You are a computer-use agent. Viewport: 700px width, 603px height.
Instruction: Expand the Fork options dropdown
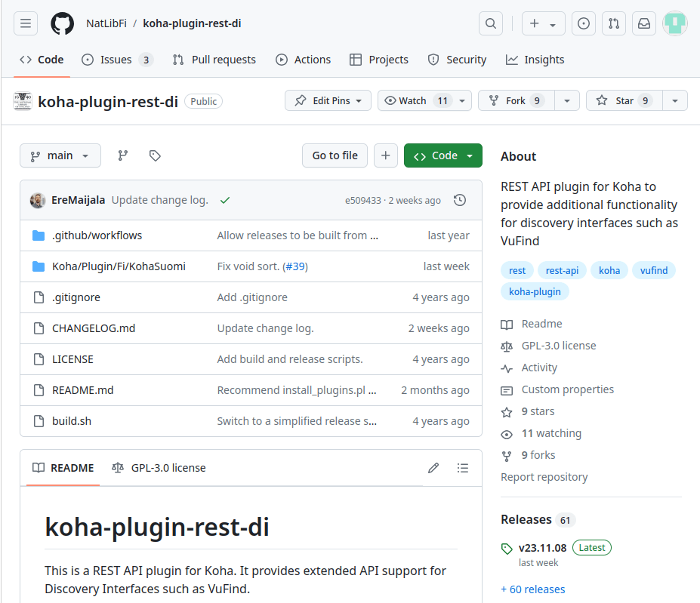point(567,100)
